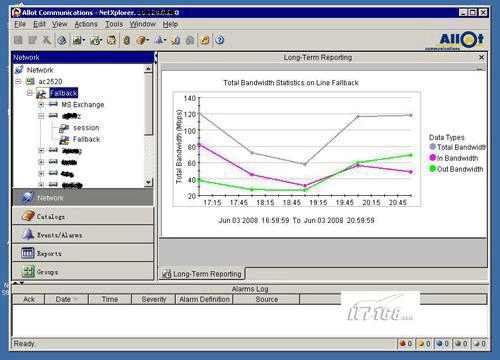
Task: Click the greyed-out Delete X toolbar icon
Action: pyautogui.click(x=47, y=40)
